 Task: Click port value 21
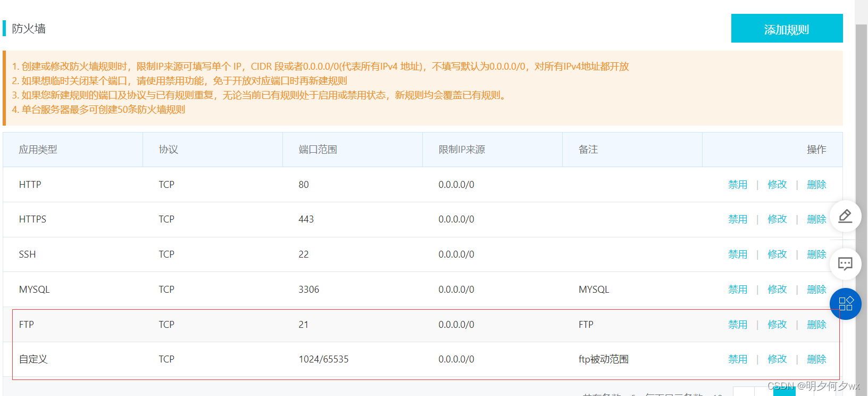[x=304, y=325]
